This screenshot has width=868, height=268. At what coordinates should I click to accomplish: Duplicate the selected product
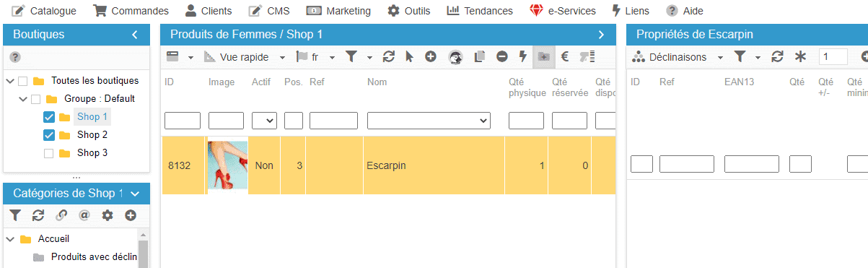[479, 56]
